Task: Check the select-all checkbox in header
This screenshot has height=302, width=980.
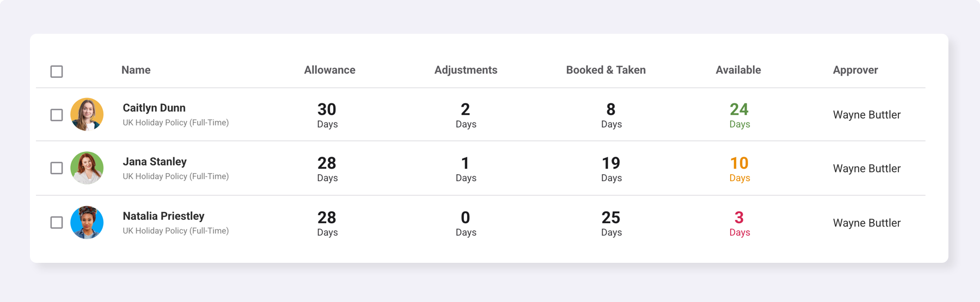Action: [57, 71]
